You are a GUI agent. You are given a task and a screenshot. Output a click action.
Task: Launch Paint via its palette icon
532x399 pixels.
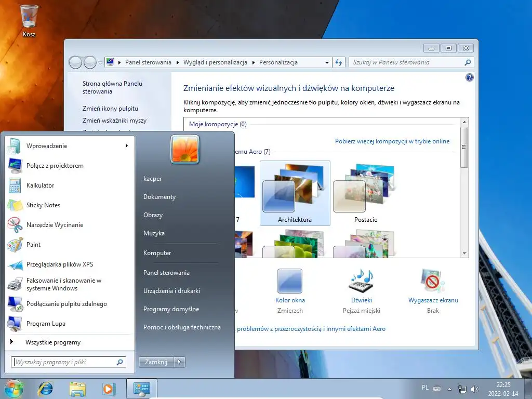14,245
